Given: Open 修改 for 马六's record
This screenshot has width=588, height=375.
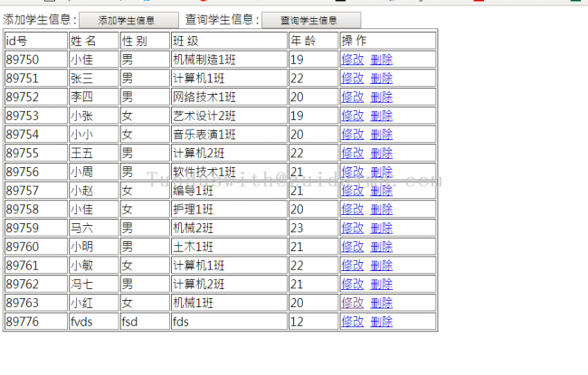Looking at the screenshot, I should pyautogui.click(x=352, y=228).
